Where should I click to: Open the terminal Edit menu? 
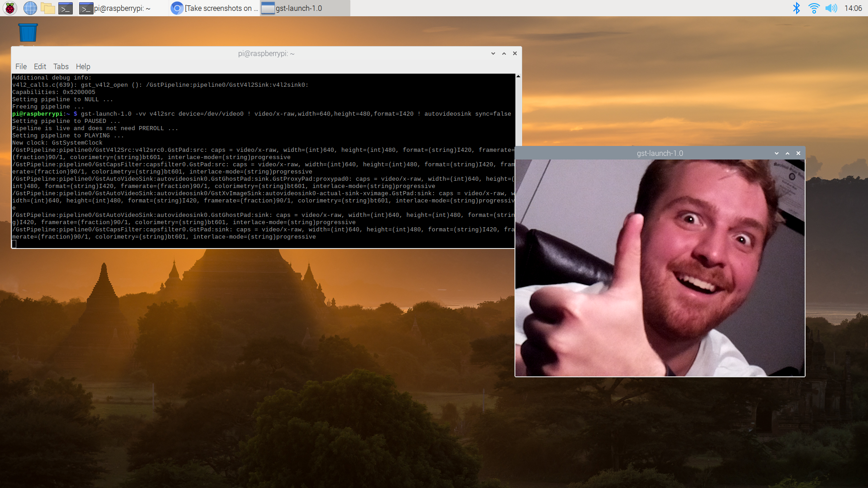pyautogui.click(x=40, y=66)
